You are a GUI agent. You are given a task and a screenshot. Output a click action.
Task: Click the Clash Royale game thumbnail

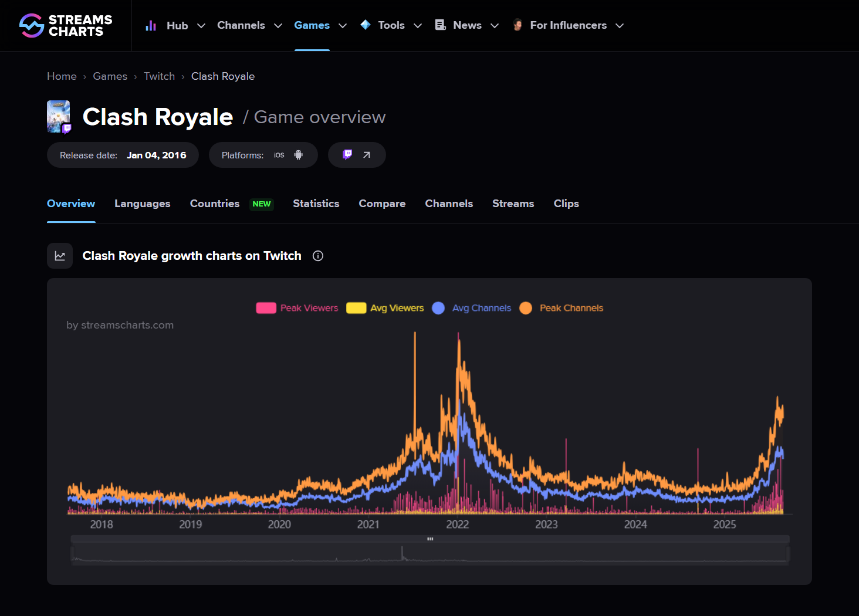[59, 116]
